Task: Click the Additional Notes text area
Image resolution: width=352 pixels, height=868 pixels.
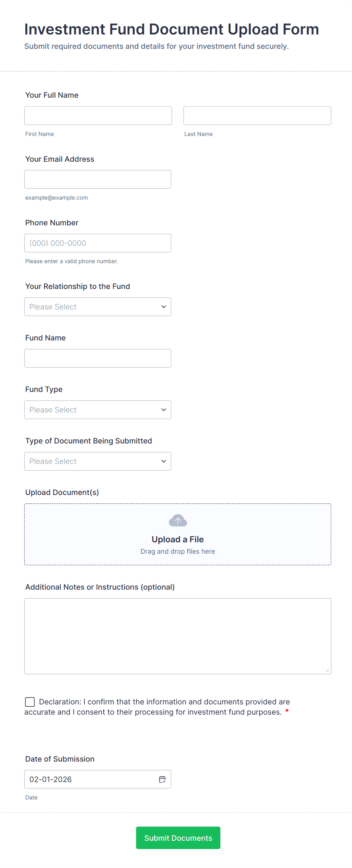Action: point(178,636)
